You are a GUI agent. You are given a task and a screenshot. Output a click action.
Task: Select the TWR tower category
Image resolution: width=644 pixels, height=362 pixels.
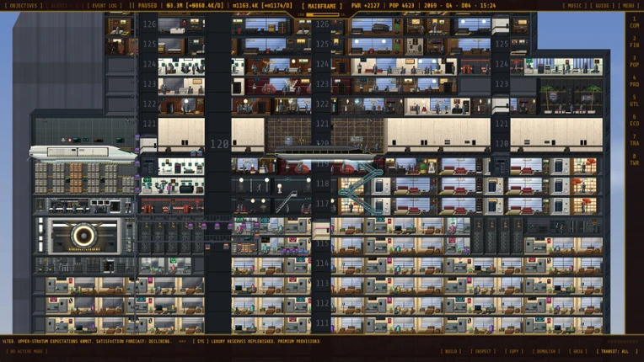(x=635, y=160)
